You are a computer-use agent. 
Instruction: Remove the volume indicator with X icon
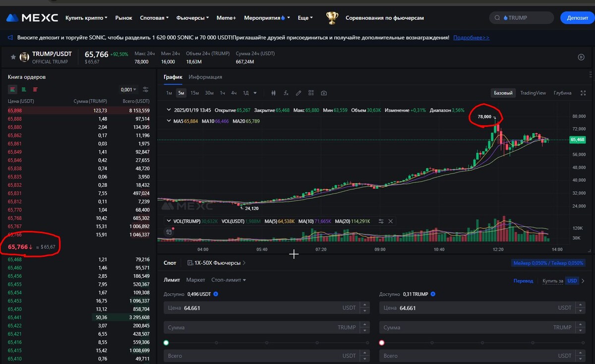tap(391, 221)
